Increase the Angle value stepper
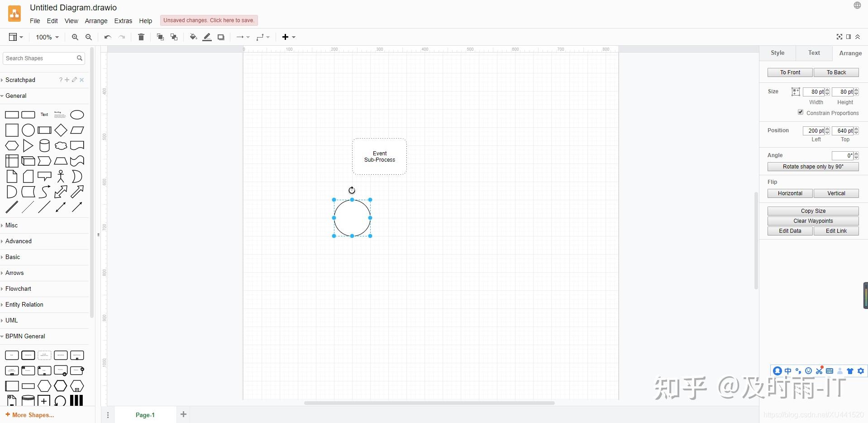Image resolution: width=868 pixels, height=423 pixels. point(856,154)
